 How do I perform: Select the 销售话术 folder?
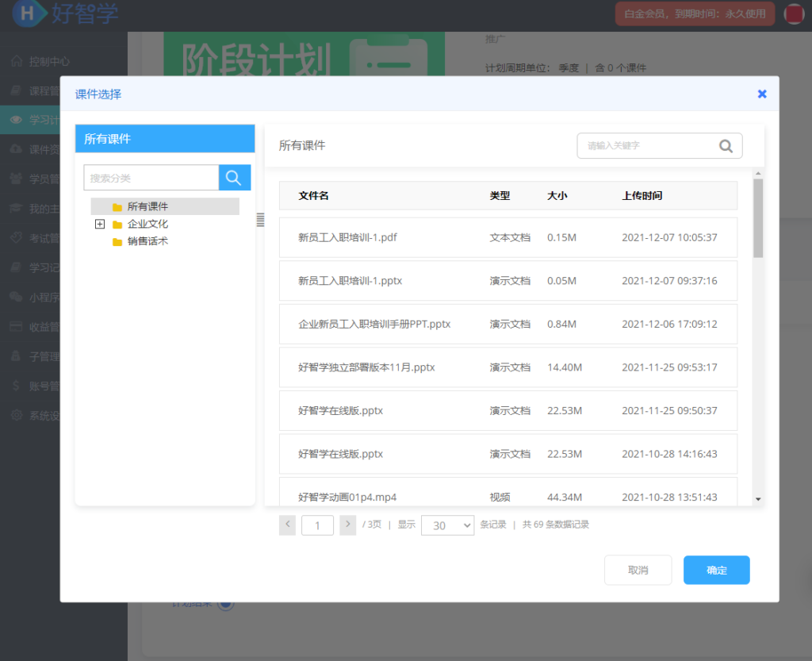point(147,241)
